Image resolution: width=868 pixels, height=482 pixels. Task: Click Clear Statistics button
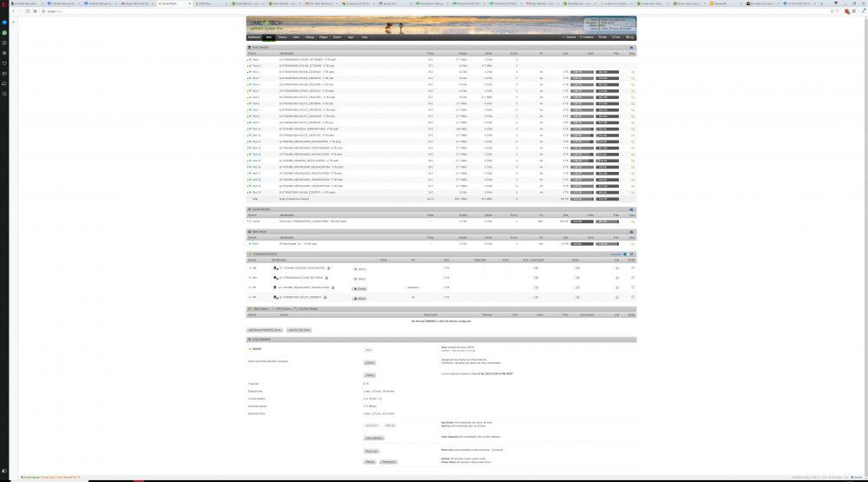tap(373, 439)
